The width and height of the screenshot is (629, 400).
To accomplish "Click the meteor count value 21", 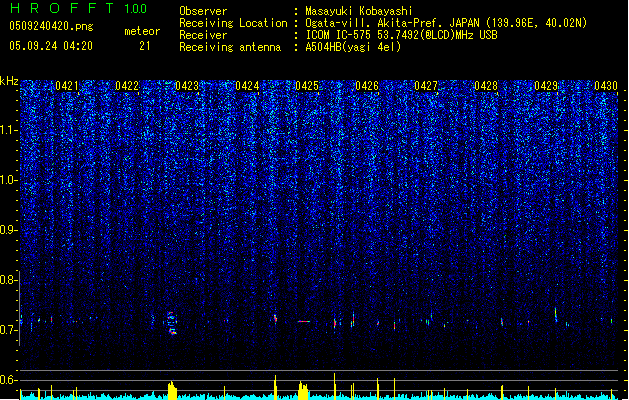I will [x=145, y=46].
